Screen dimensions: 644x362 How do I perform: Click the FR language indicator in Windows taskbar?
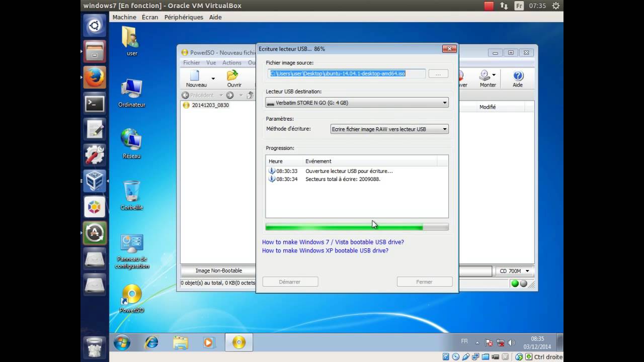464,341
